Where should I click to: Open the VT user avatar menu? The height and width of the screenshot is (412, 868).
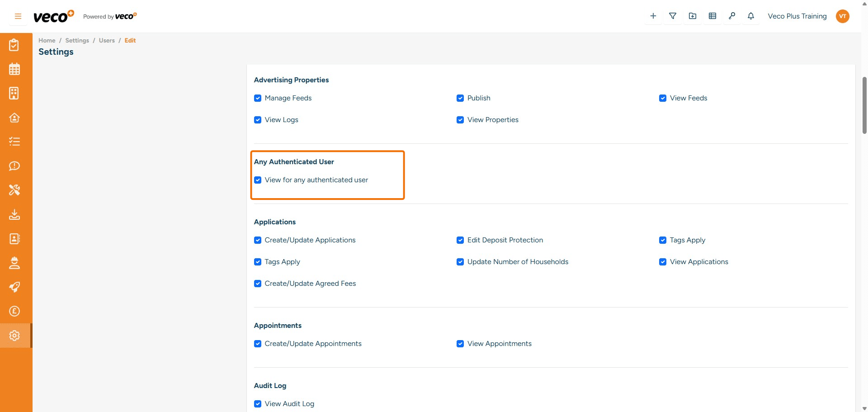pyautogui.click(x=843, y=16)
